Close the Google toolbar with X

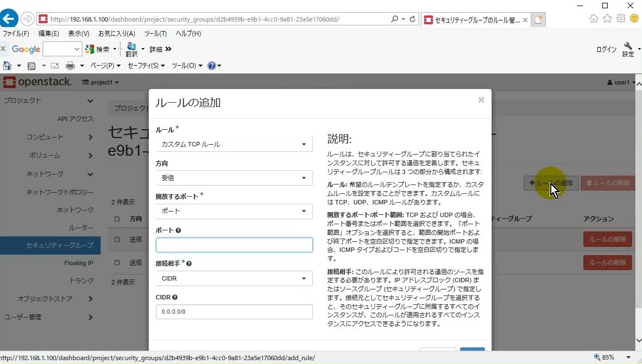[x=3, y=49]
